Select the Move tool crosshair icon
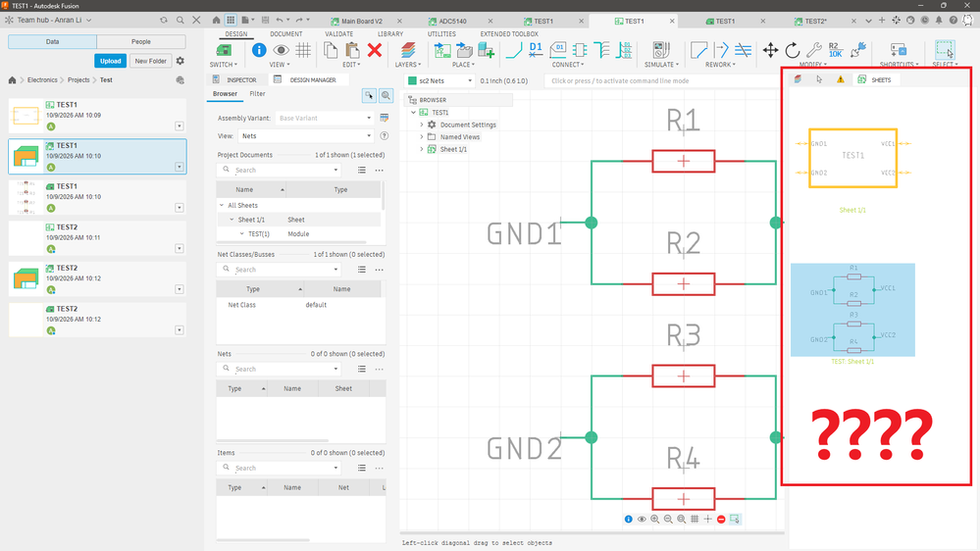The width and height of the screenshot is (980, 551). tap(770, 50)
